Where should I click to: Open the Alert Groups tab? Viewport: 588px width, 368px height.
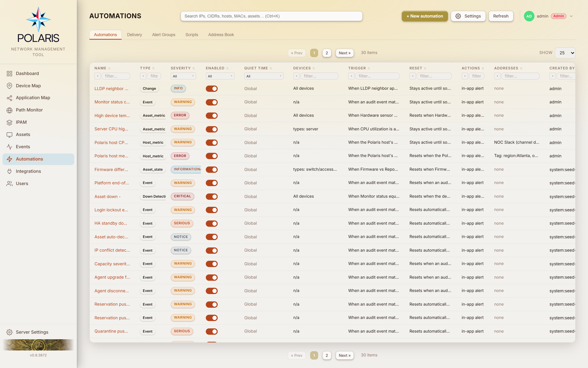[163, 35]
